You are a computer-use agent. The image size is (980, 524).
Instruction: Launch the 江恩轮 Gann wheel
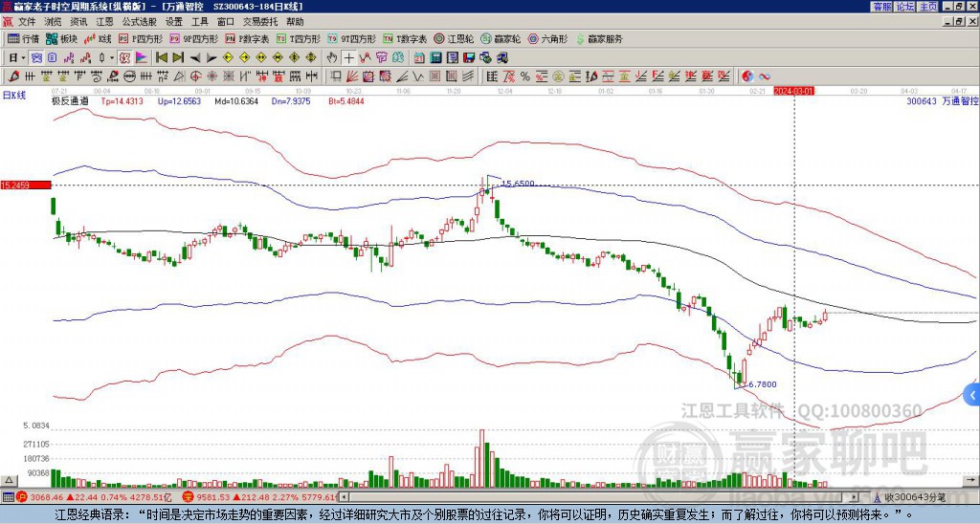454,38
